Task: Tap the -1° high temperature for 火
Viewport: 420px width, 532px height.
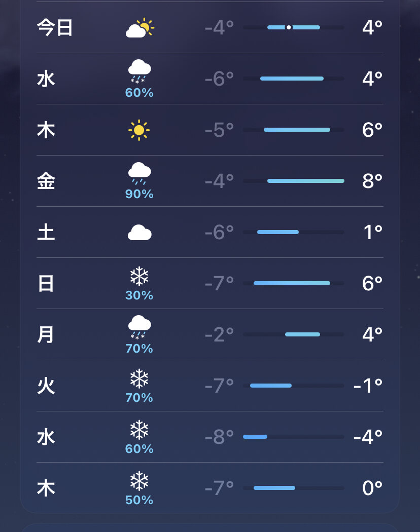Action: point(368,386)
